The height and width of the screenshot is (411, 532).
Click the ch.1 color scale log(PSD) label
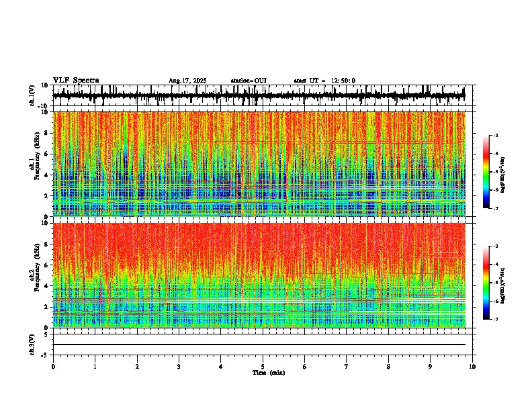coord(503,175)
